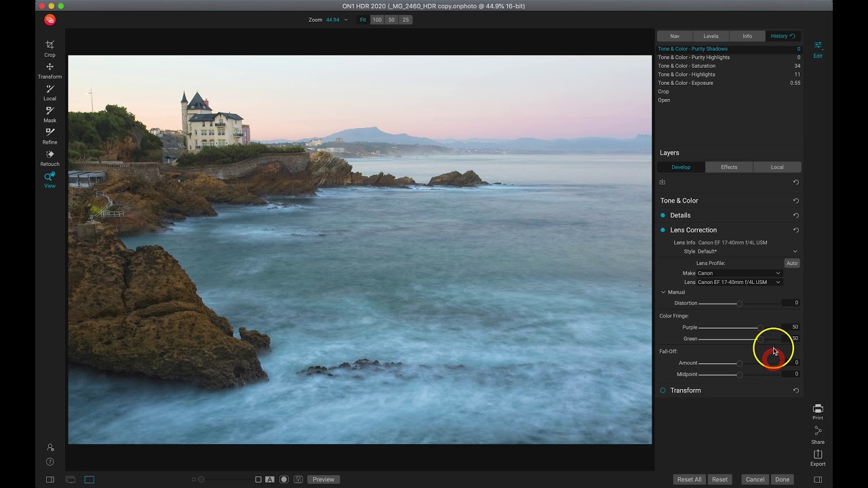868x488 pixels.
Task: Select the History tab
Action: 783,36
